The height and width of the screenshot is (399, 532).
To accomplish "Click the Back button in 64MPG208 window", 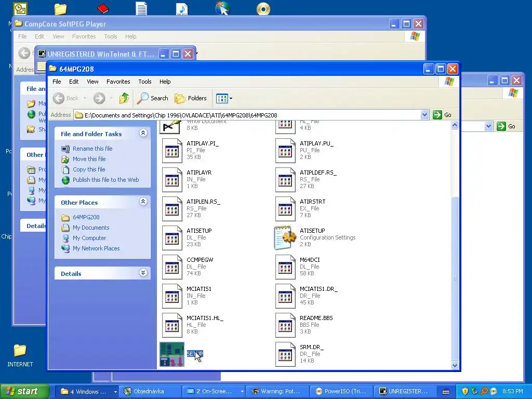I will coord(66,98).
